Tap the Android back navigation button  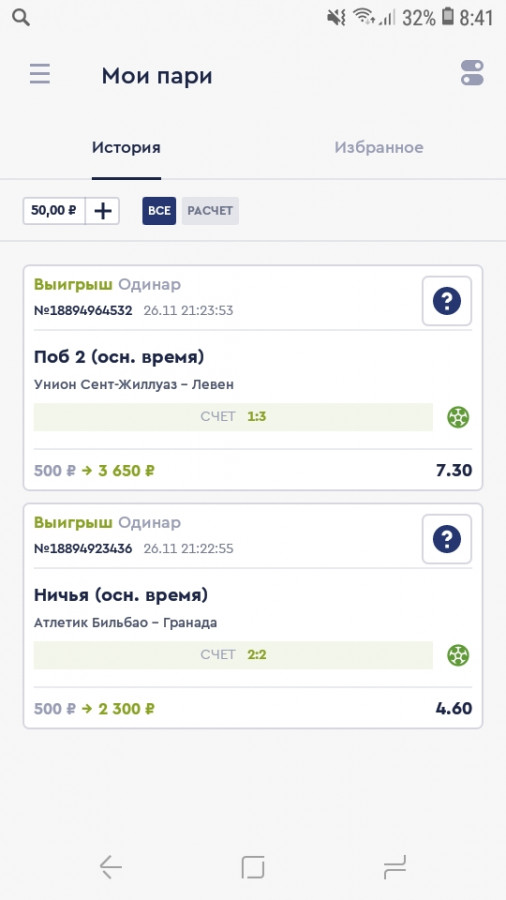coord(111,867)
